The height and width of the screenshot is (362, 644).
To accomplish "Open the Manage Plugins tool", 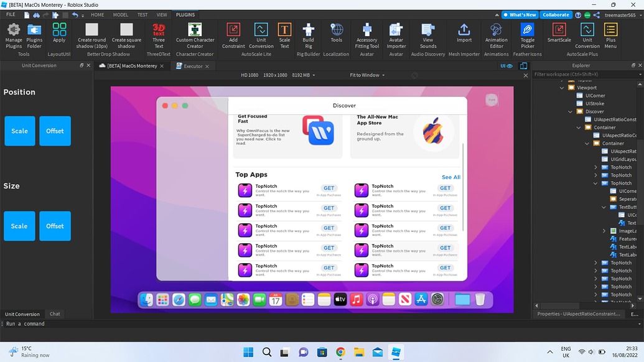I will [x=14, y=35].
